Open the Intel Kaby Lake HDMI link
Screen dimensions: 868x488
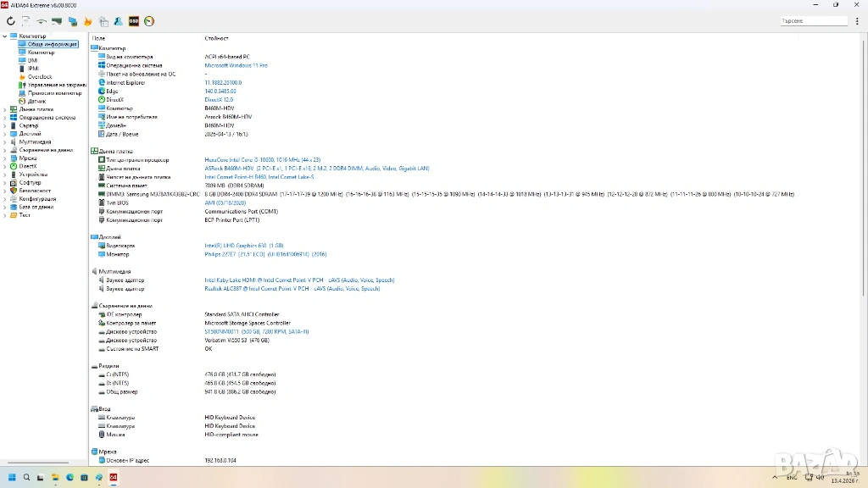[x=299, y=280]
